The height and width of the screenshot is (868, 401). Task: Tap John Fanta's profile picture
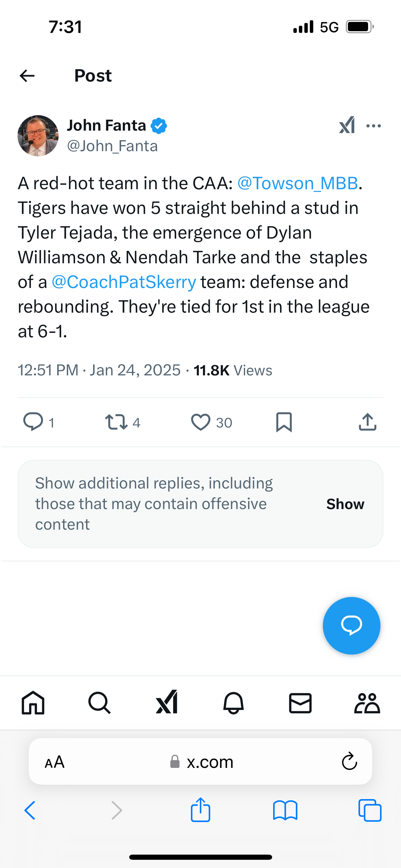coord(38,136)
